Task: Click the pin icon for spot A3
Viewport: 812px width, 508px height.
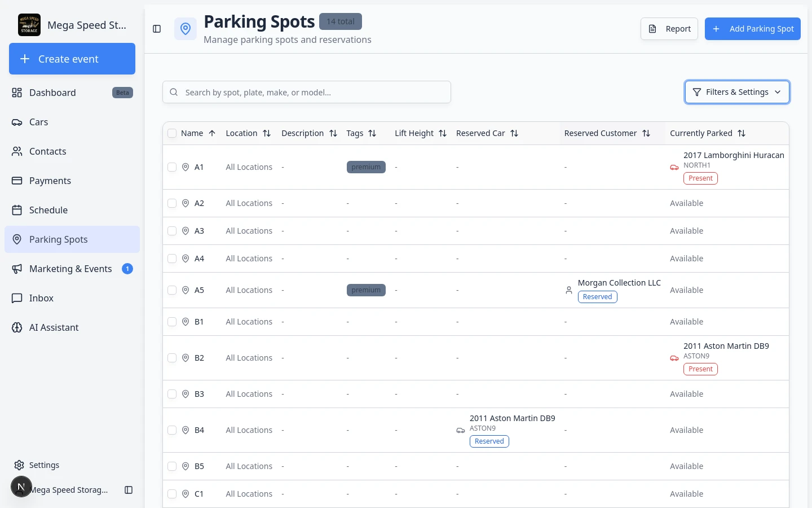Action: pyautogui.click(x=186, y=231)
